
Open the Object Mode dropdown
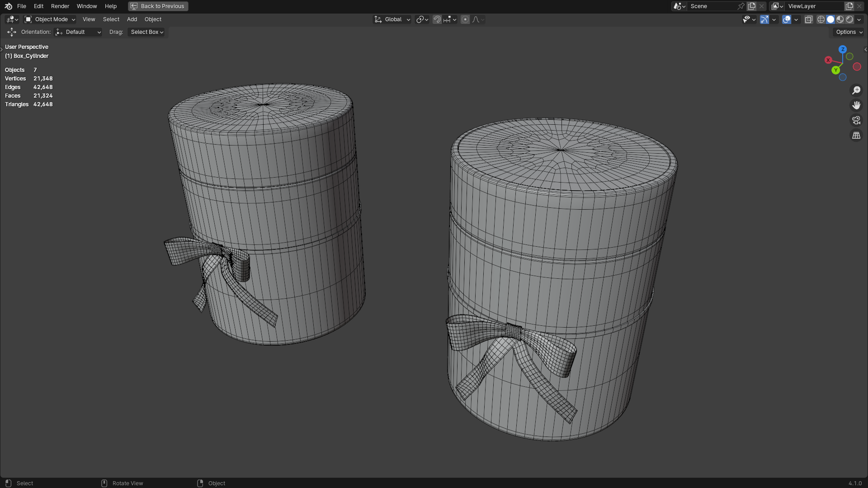click(50, 19)
